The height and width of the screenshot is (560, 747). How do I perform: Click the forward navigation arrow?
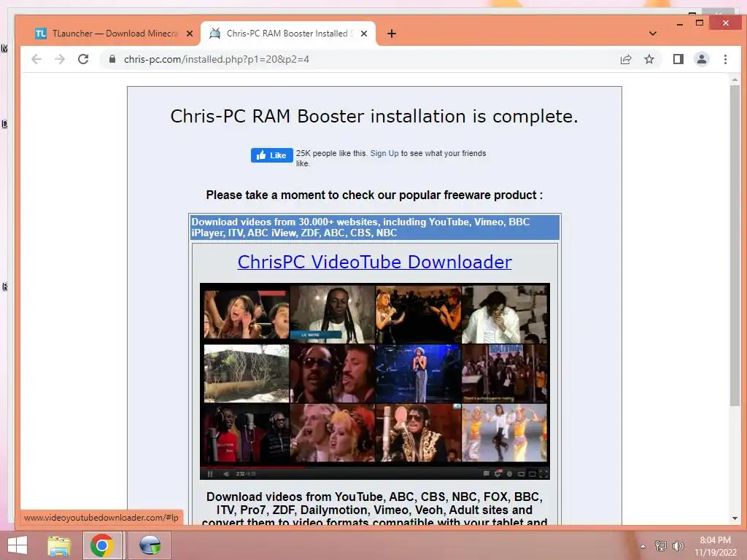click(x=60, y=59)
